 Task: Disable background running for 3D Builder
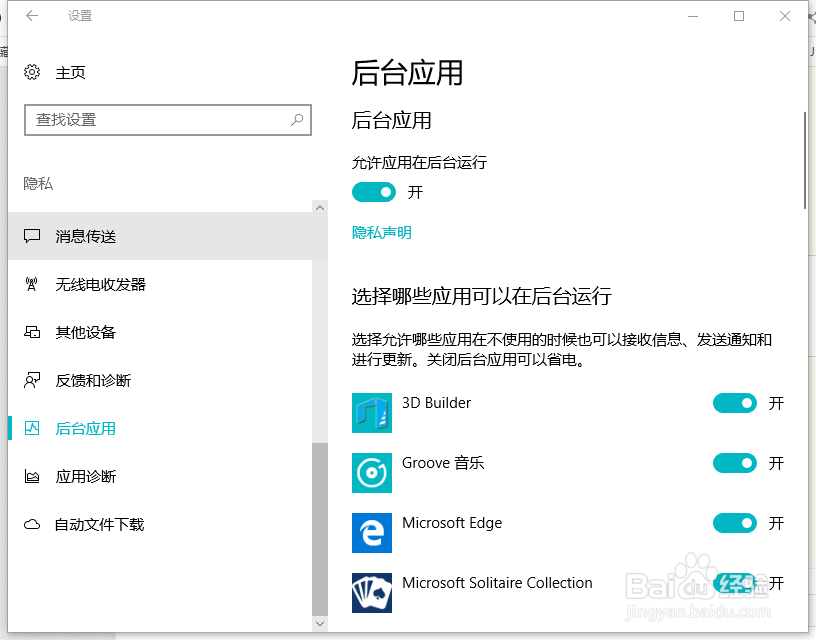734,403
